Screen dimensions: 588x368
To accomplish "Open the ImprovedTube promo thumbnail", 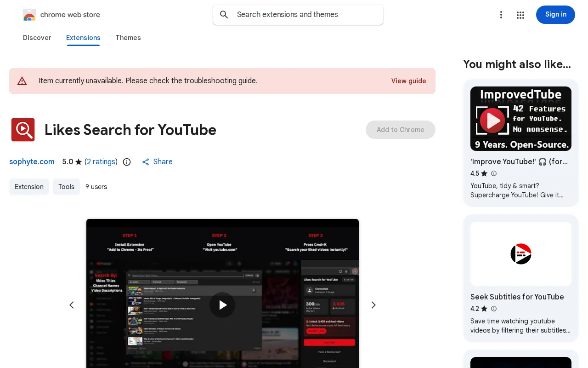I will [x=521, y=119].
